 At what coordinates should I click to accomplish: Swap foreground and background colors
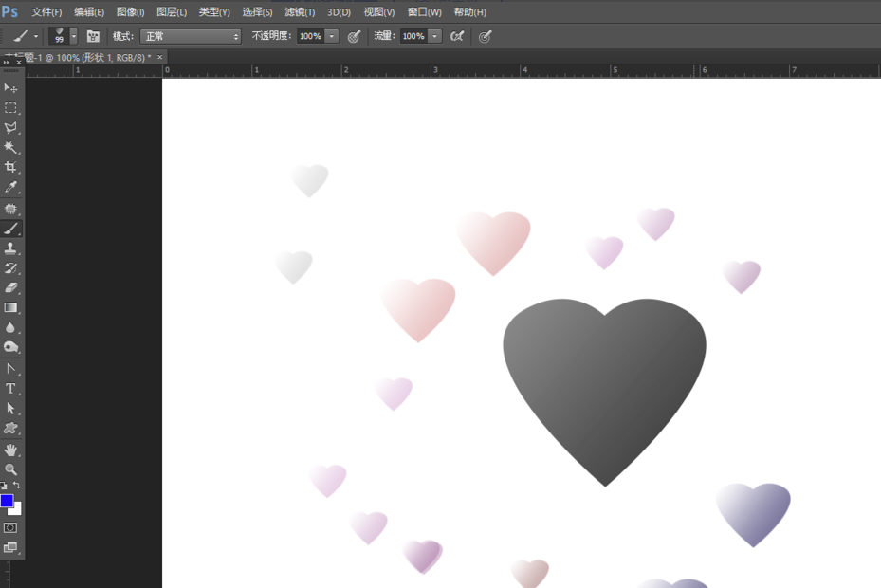(17, 486)
